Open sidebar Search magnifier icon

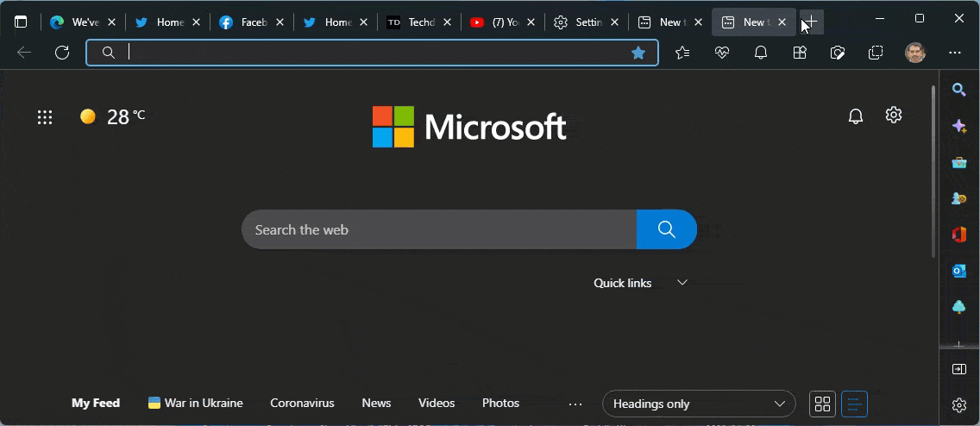coord(958,90)
